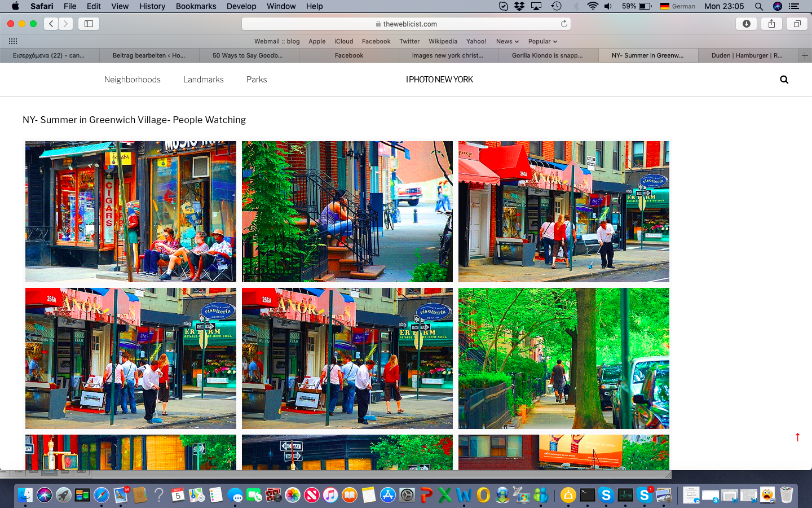This screenshot has height=508, width=812.
Task: Open the Share button in Safari toolbar
Action: [x=771, y=24]
